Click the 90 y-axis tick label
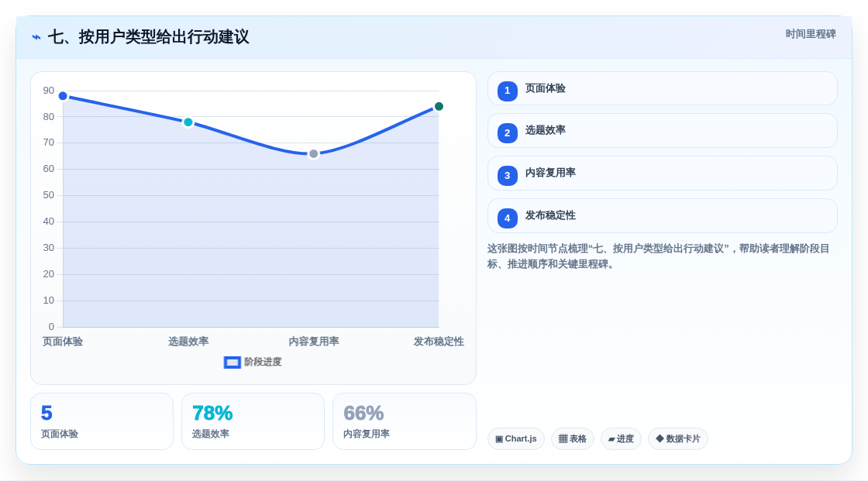This screenshot has width=868, height=481. 49,91
